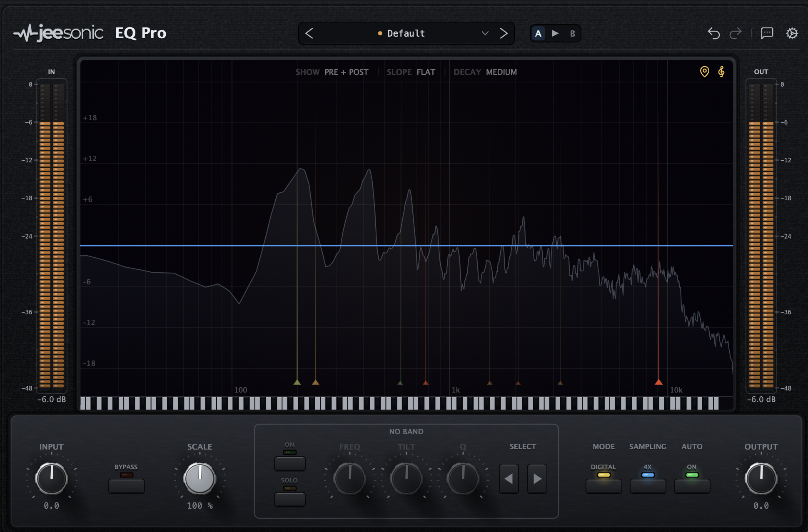Viewport: 808px width, 532px height.
Task: Toggle the treble clef icon
Action: [x=721, y=72]
